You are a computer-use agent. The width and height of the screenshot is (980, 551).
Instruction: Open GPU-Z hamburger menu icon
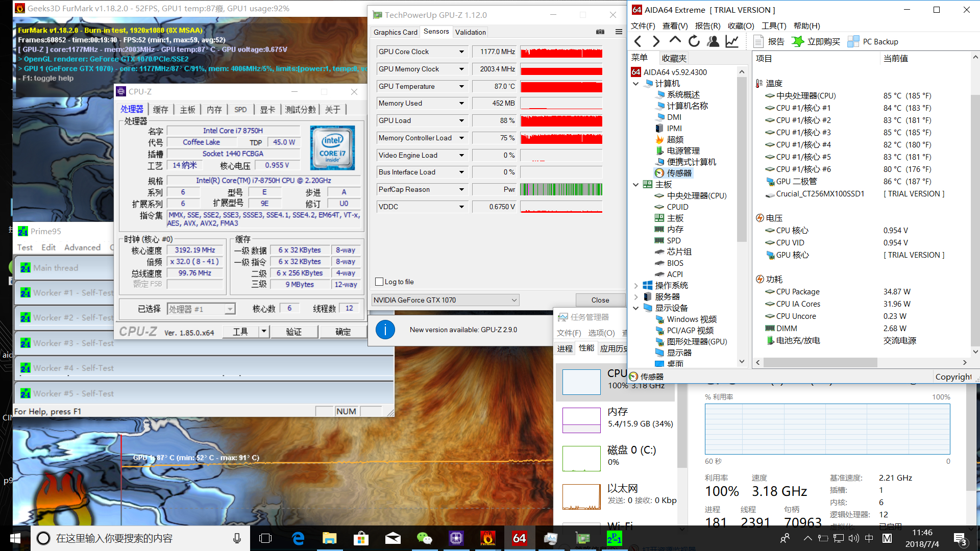(619, 32)
